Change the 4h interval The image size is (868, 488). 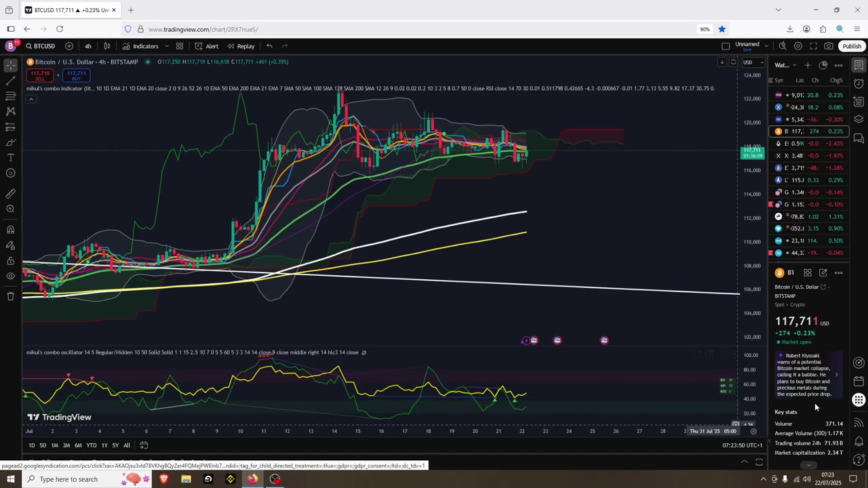tap(87, 46)
